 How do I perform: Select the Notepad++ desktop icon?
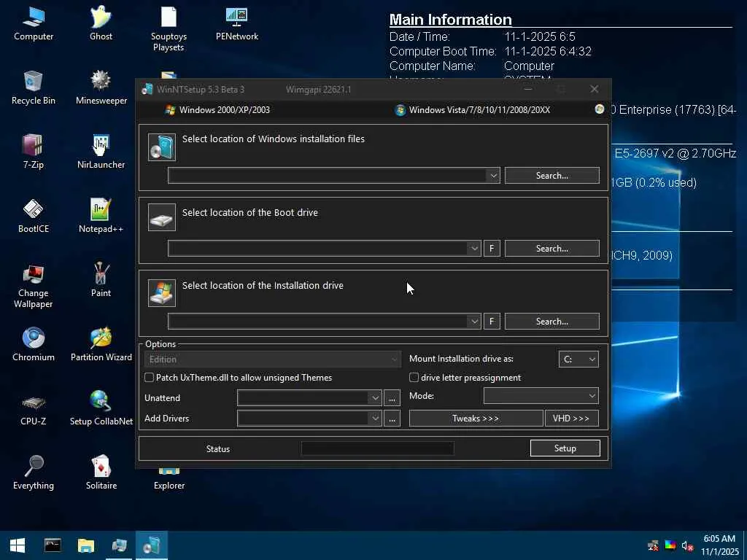(101, 217)
